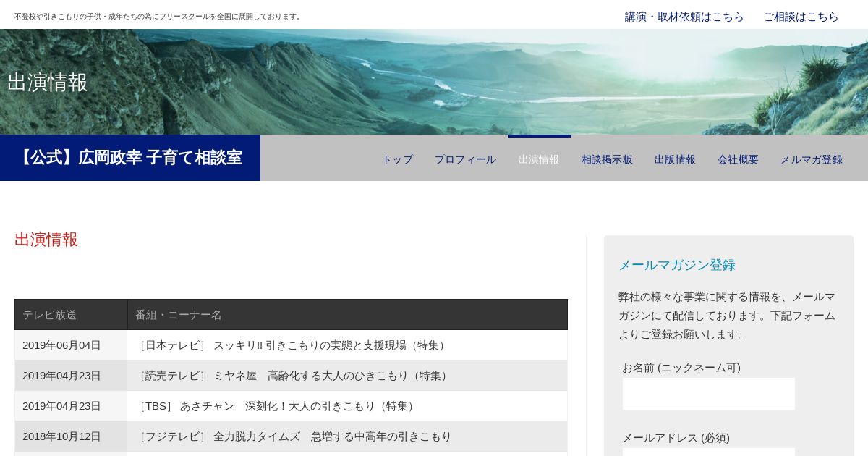This screenshot has width=868, height=456.
Task: Click the 出演情報 banner title
Action: point(48,82)
